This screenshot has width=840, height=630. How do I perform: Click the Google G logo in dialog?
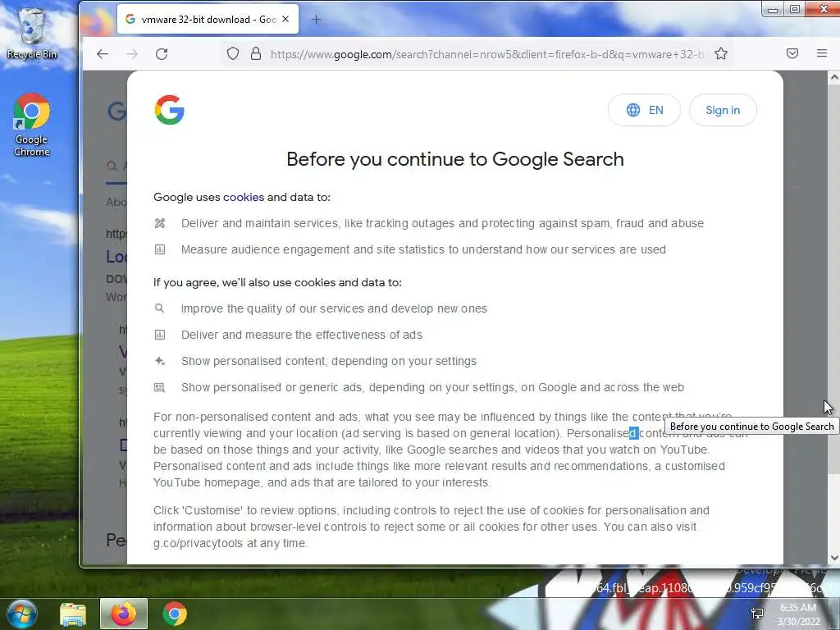coord(169,110)
